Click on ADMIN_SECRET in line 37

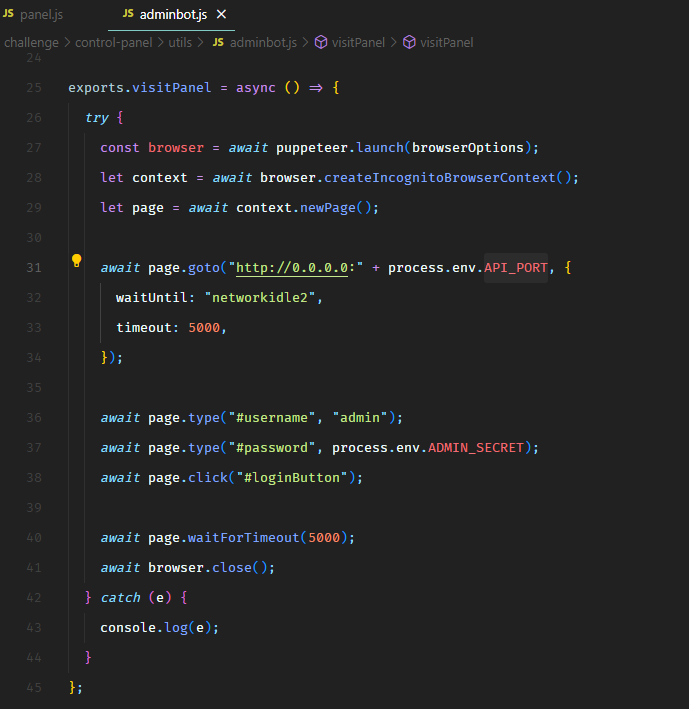pyautogui.click(x=475, y=448)
